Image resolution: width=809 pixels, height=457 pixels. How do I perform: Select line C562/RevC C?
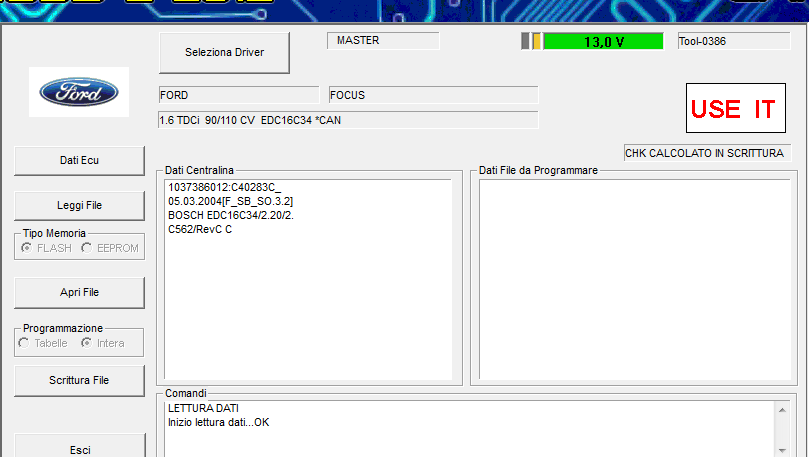200,229
